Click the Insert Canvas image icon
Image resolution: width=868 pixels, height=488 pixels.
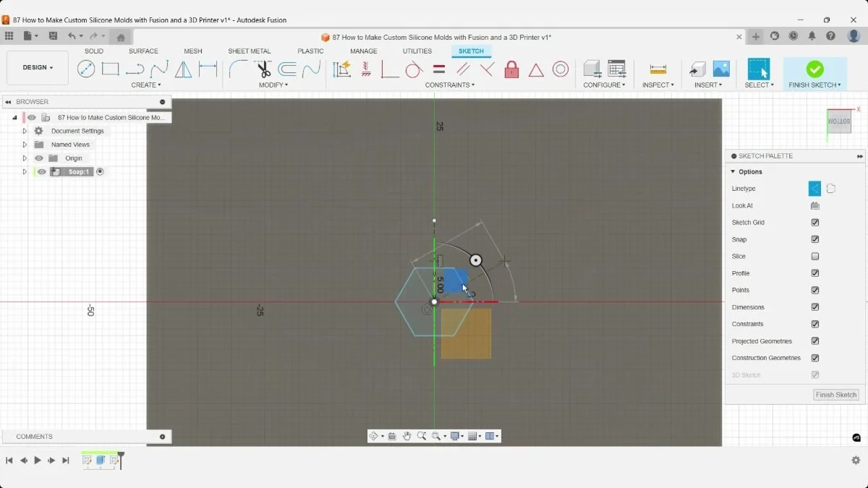click(x=721, y=69)
